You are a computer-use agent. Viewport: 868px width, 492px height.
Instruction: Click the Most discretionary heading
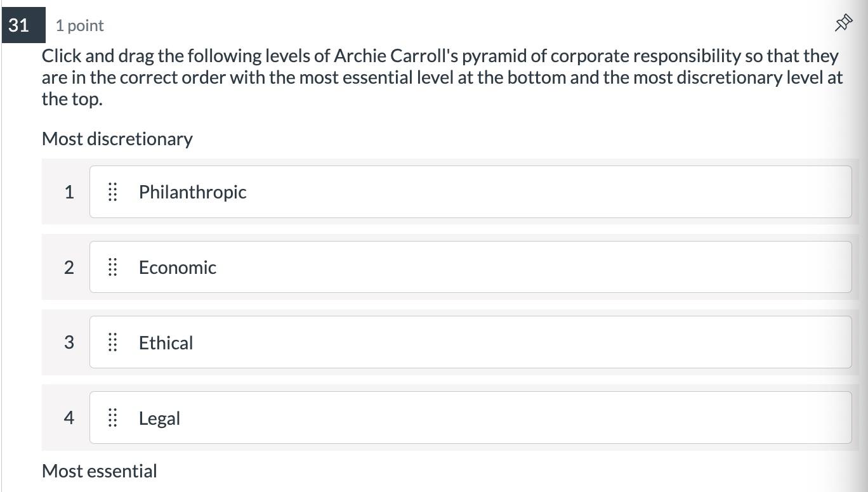pyautogui.click(x=117, y=138)
